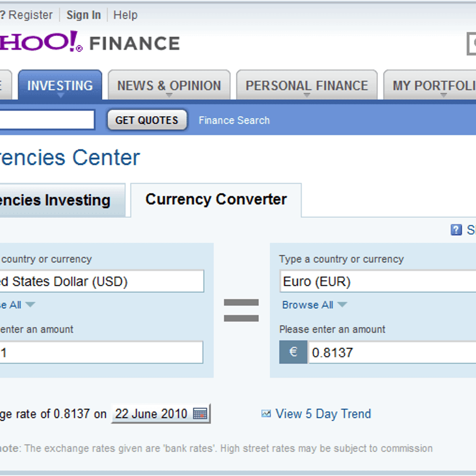Click the euro symbol box

[293, 352]
